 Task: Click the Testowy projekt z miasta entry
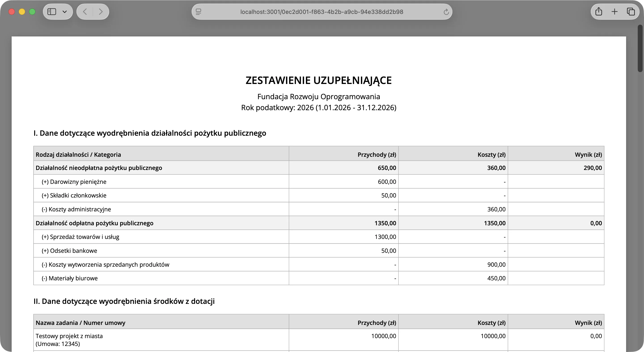69,336
